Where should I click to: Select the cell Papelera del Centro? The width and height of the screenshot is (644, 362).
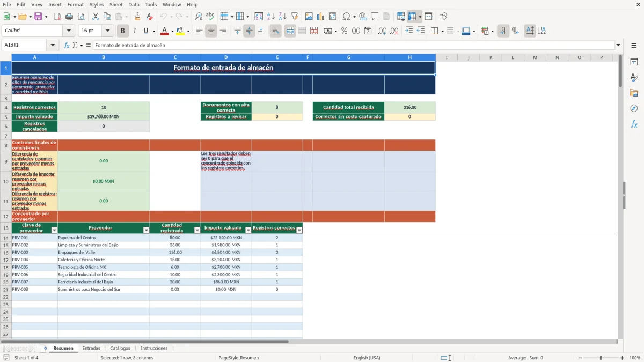click(104, 238)
